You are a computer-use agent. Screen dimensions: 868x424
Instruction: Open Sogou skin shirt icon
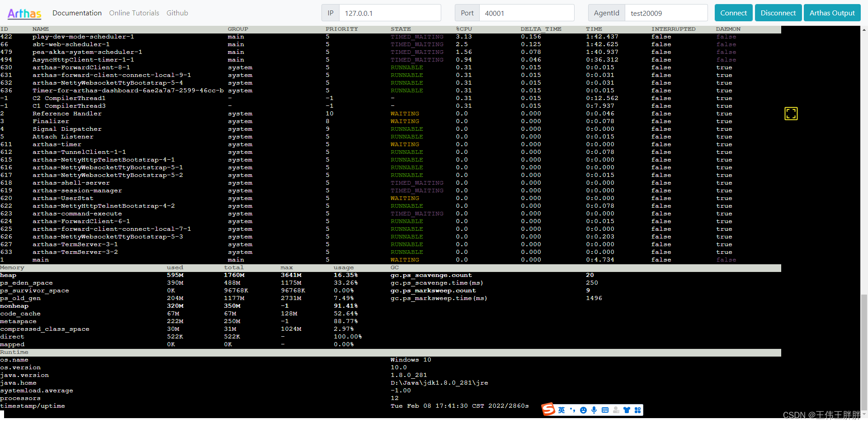627,410
